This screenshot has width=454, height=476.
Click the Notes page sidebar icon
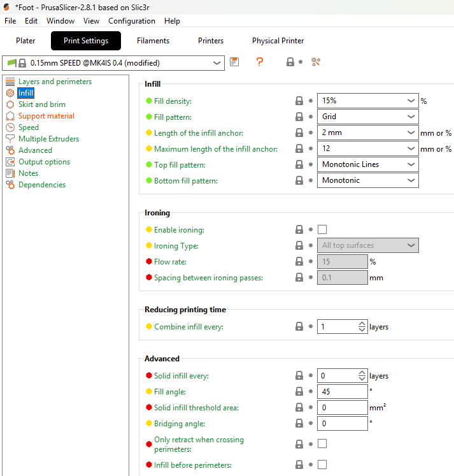coord(10,173)
